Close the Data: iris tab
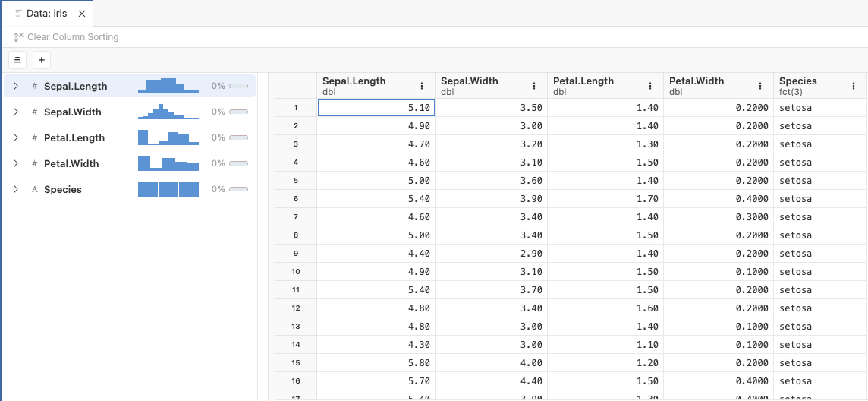Viewport: 868px width, 401px height. pyautogui.click(x=82, y=14)
